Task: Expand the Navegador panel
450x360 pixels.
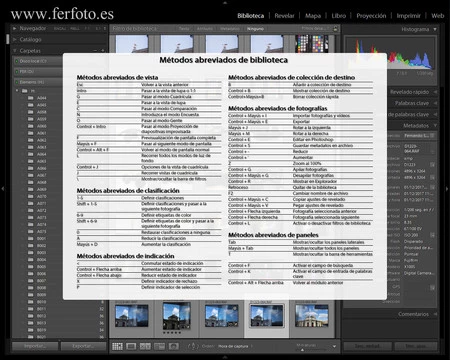Action: (15, 29)
